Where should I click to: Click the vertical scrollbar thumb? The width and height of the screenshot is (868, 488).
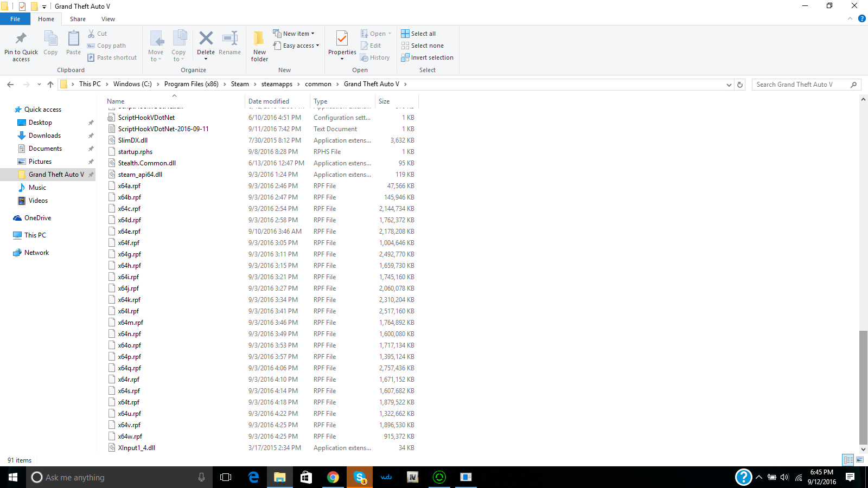tap(863, 387)
